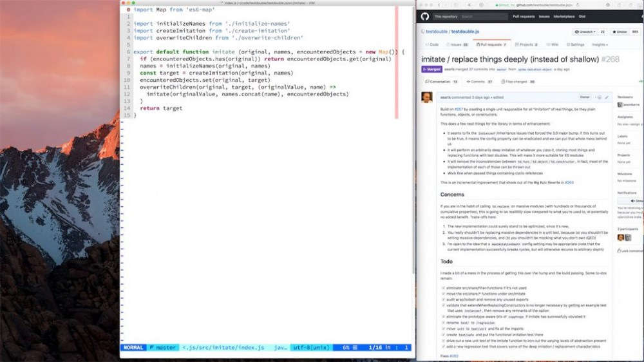Viewport: 644px width, 362px height.
Task: Toggle 'move unit to test/unit' checkbox
Action: pyautogui.click(x=443, y=329)
